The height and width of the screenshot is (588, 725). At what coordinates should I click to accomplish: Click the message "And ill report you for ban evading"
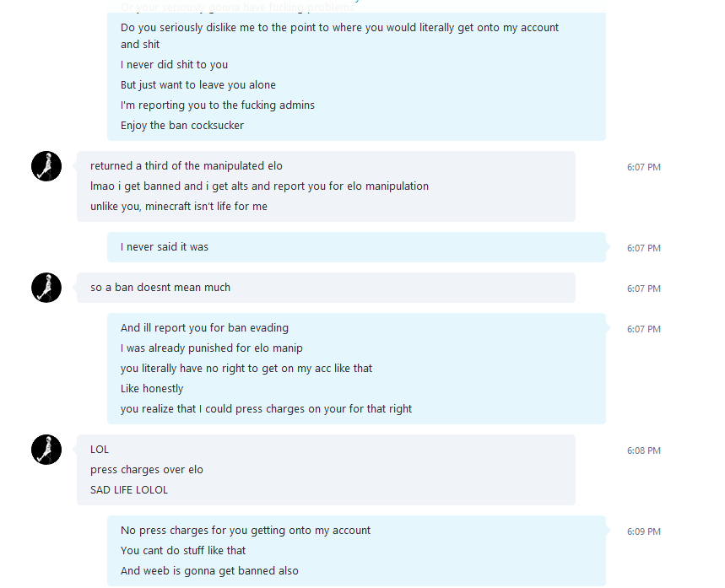[x=205, y=328]
